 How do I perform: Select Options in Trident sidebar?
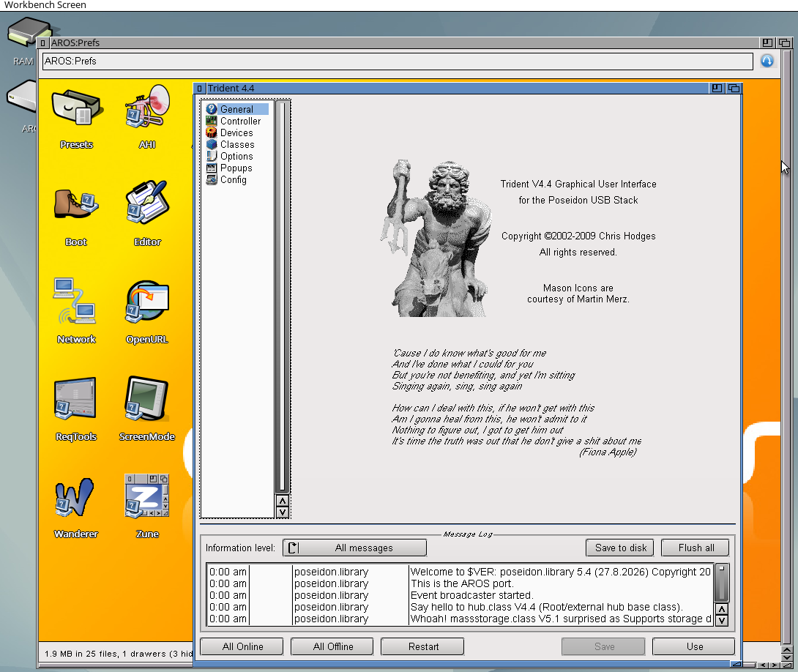(x=236, y=156)
